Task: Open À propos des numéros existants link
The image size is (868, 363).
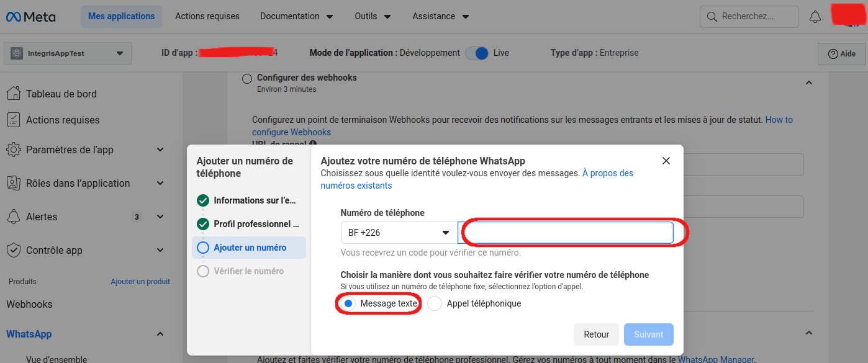Action: [477, 179]
